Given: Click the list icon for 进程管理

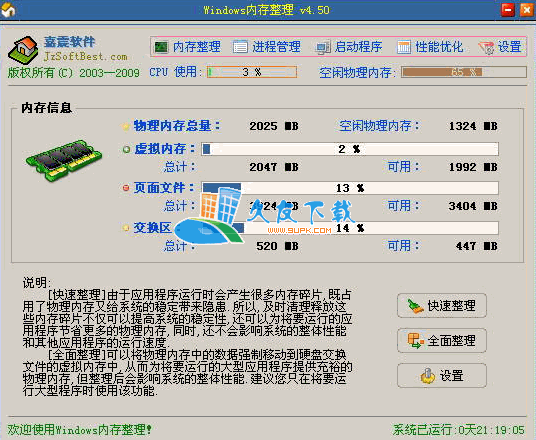Looking at the screenshot, I should pyautogui.click(x=240, y=47).
